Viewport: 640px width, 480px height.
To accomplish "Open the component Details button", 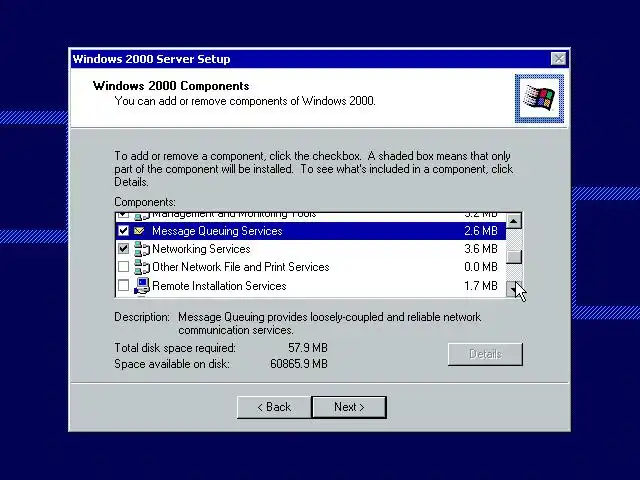I will click(485, 354).
